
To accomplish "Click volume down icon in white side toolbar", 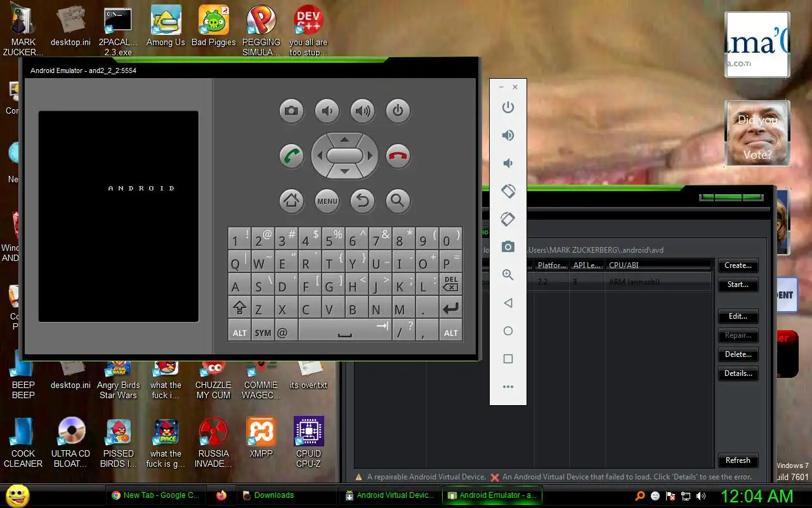I will pos(508,163).
